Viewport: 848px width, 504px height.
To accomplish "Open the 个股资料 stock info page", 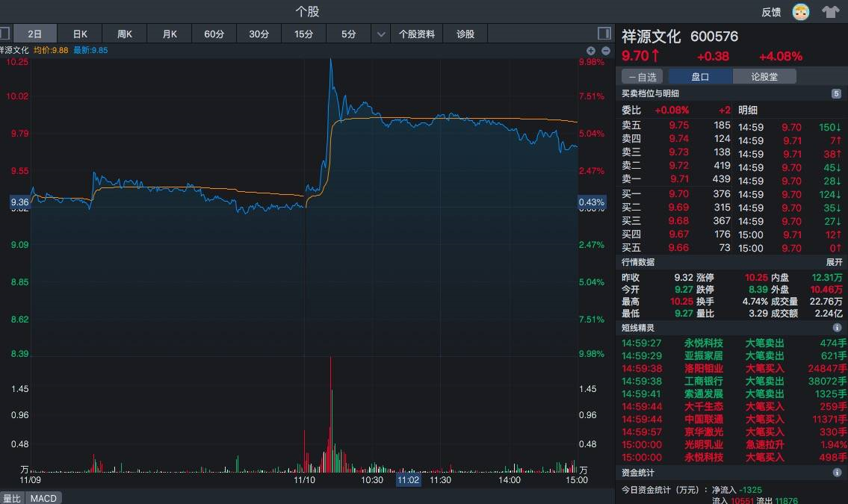I will (417, 34).
